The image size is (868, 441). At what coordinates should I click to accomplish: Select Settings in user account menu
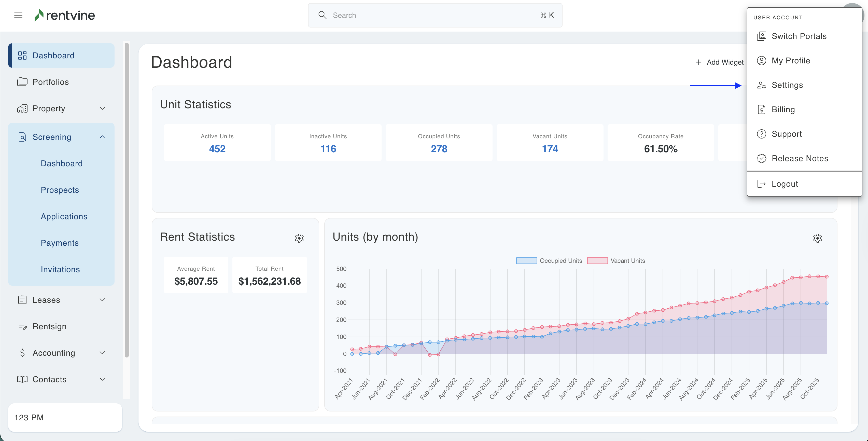coord(787,85)
